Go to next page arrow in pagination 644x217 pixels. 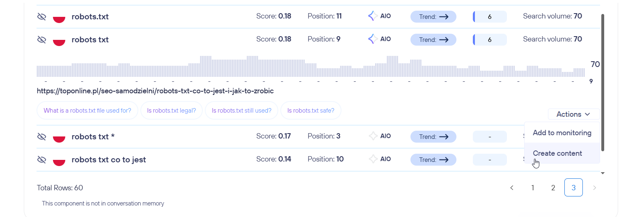click(x=594, y=188)
